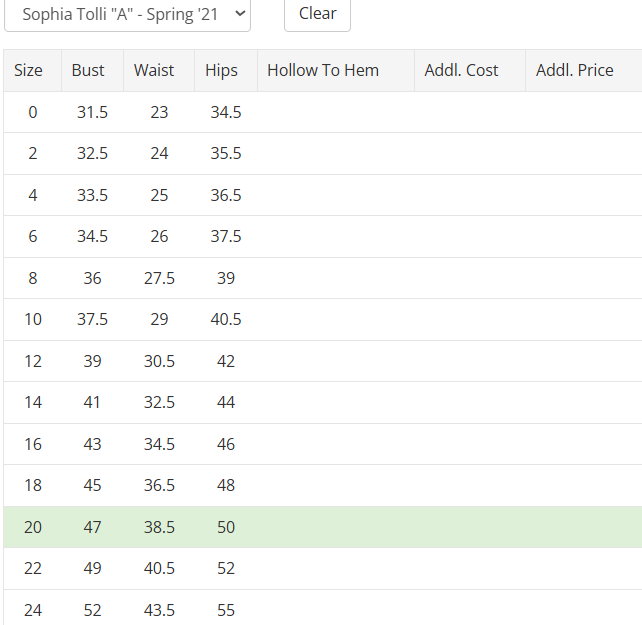Select the size 0 row
Screen dimensions: 642x625
pos(320,112)
